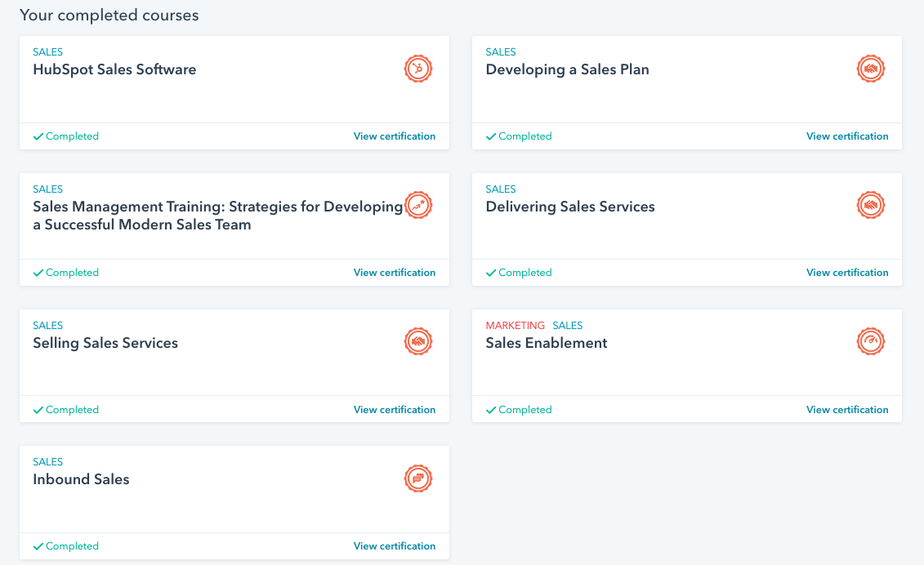Click the MARKETING tag on Sales Enablement

[x=515, y=326]
